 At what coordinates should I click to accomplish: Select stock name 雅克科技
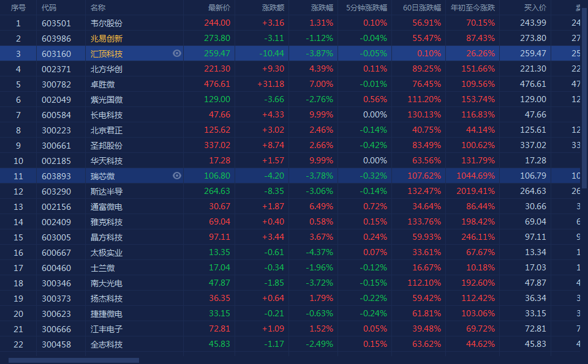tap(107, 222)
